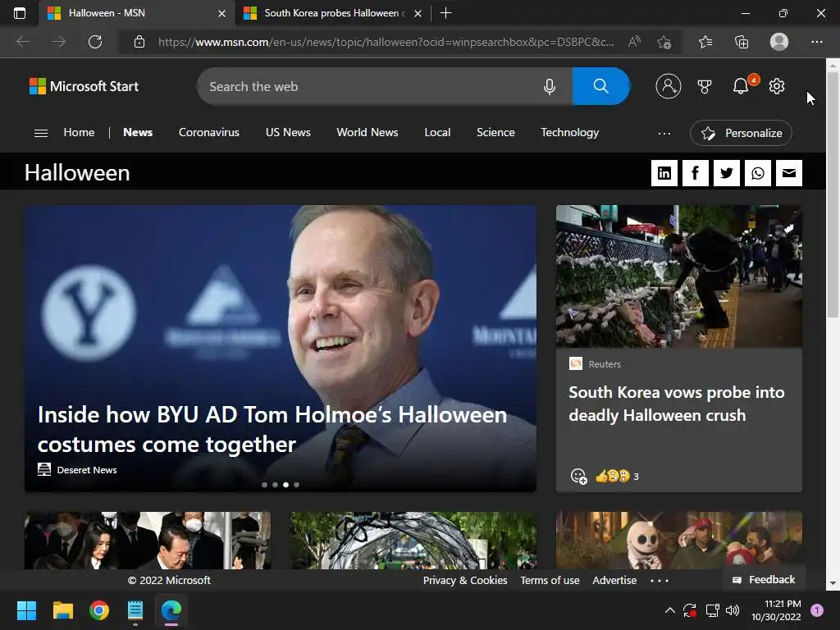The width and height of the screenshot is (840, 630).
Task: Open the hamburger navigation menu
Action: point(41,133)
